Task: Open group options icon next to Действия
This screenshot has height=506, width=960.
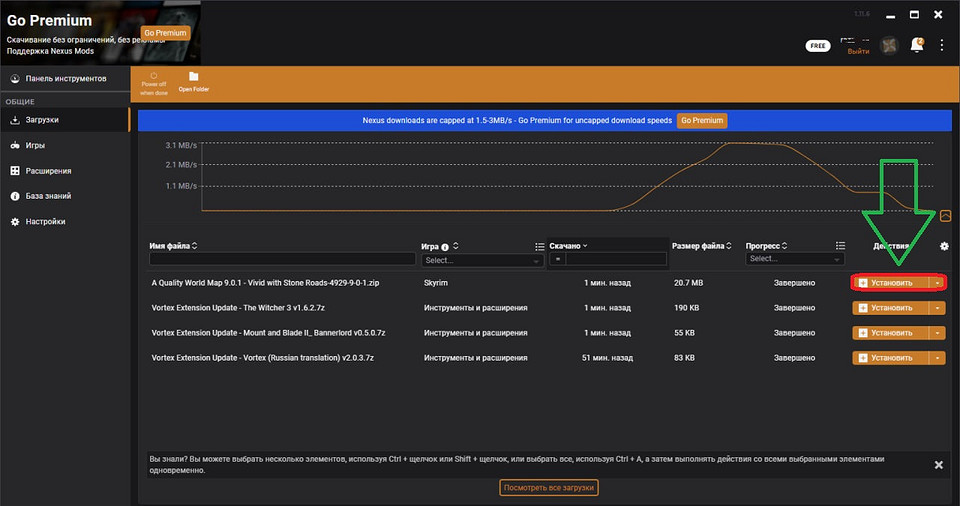Action: click(841, 246)
